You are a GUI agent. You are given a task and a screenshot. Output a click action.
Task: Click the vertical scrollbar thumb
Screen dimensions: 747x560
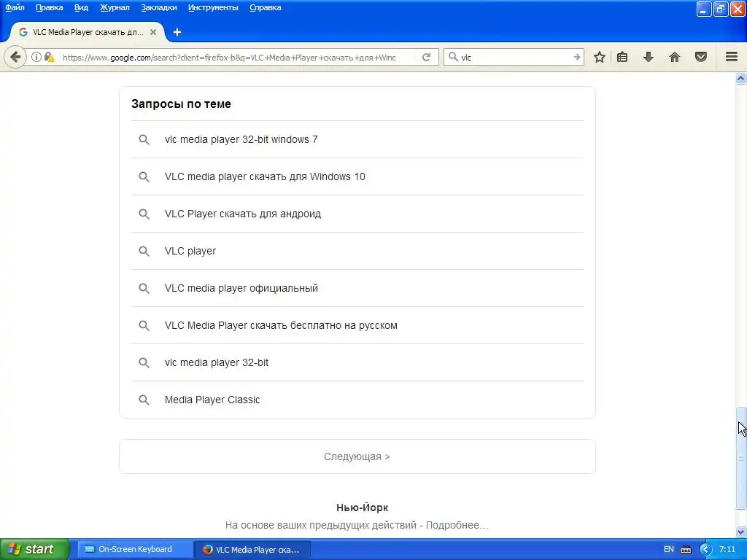point(741,458)
